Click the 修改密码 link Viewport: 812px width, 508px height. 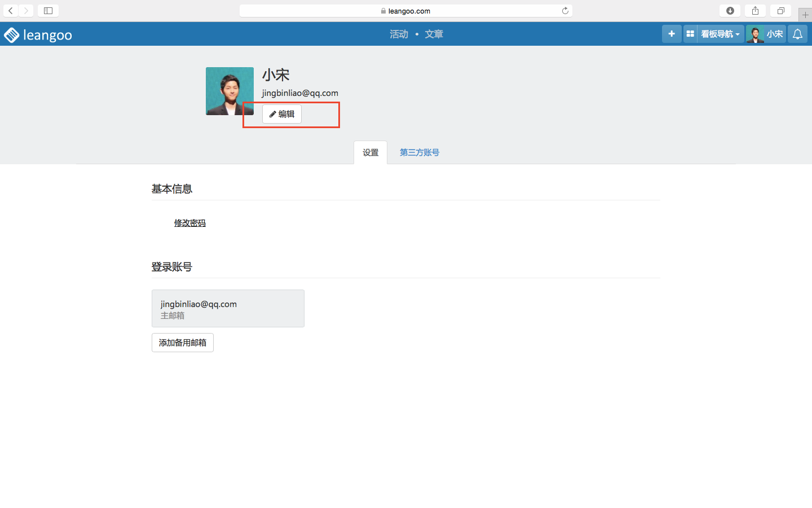190,223
